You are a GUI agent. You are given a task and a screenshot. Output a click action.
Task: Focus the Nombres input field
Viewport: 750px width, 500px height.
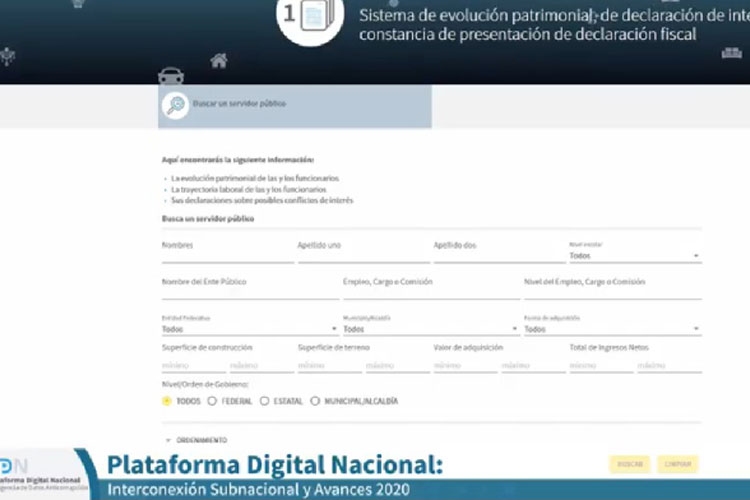(x=228, y=252)
